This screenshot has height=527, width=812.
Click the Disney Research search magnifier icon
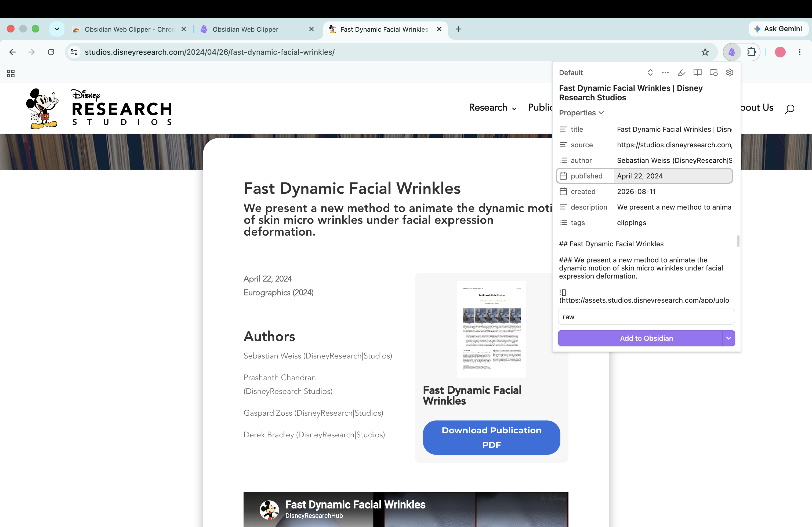click(x=789, y=109)
